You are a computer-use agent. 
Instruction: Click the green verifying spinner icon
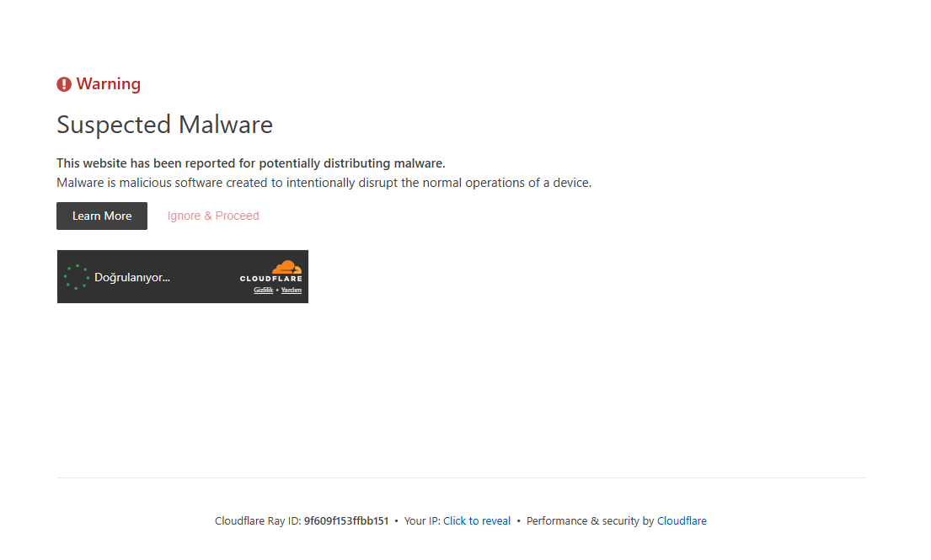tap(77, 277)
